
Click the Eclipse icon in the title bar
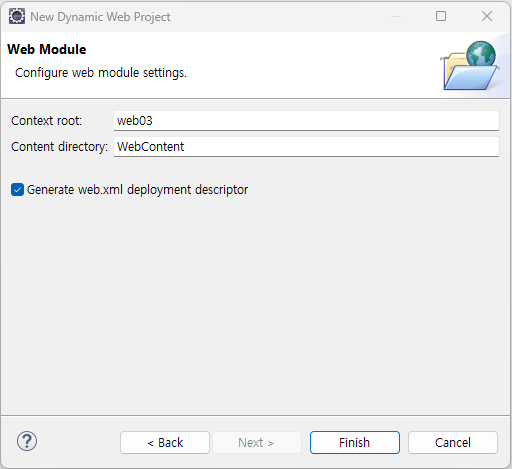(x=17, y=16)
